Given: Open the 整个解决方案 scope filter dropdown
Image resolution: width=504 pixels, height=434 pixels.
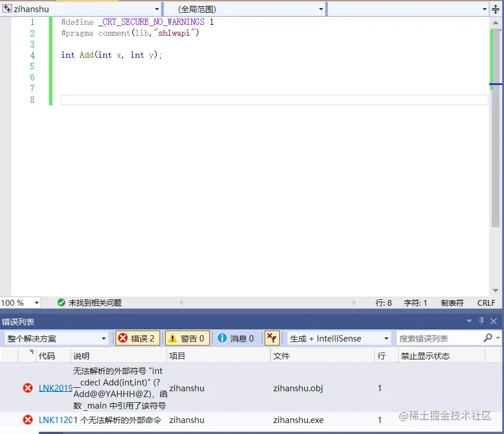Looking at the screenshot, I should 56,339.
